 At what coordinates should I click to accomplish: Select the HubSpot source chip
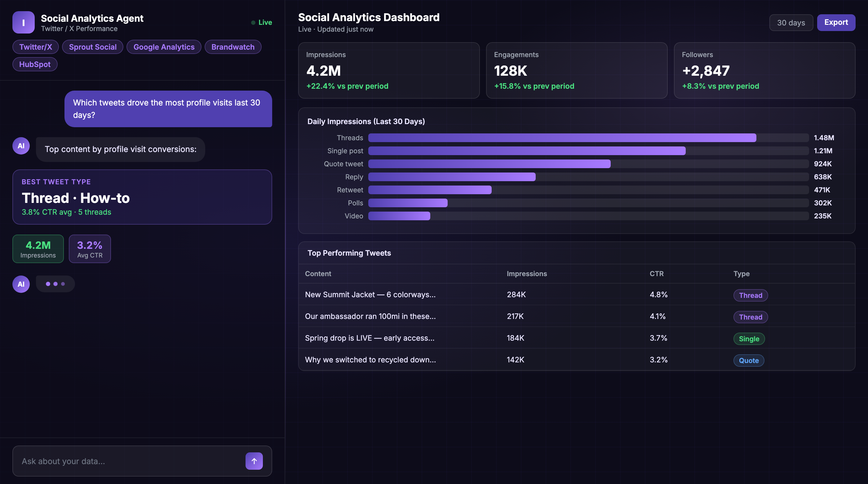coord(35,65)
